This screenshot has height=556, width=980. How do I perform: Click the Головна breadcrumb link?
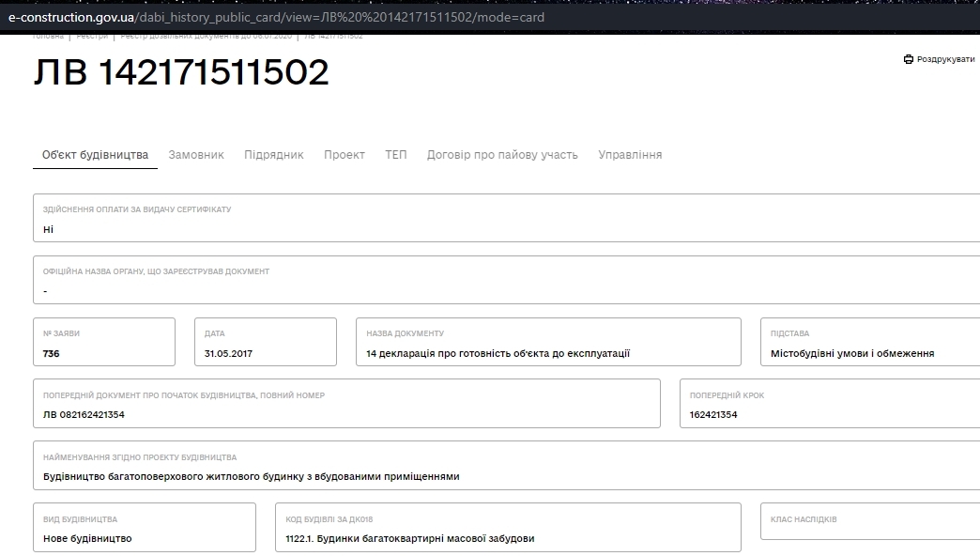coord(48,37)
